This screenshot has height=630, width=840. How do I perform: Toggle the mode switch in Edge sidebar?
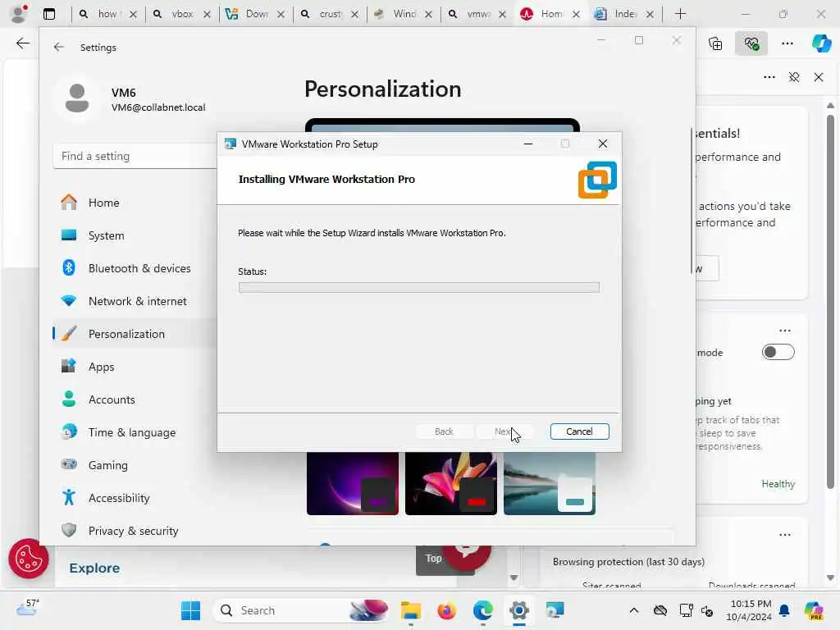point(778,352)
